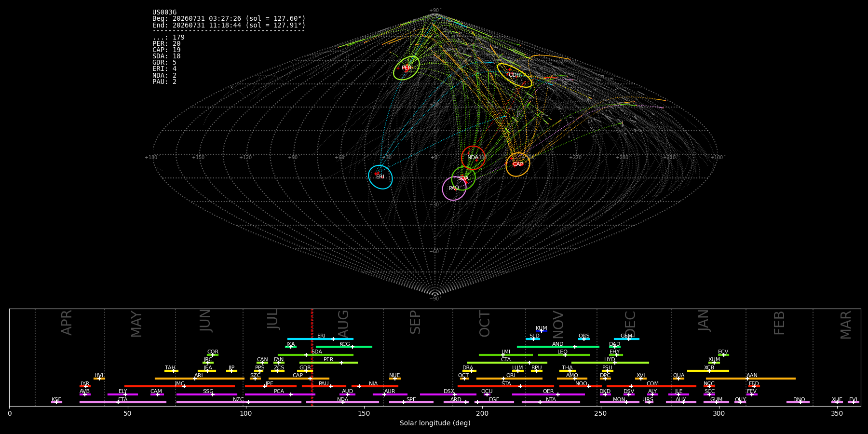Click the PAU violet radiant circle
This screenshot has width=868, height=434.
[x=454, y=189]
